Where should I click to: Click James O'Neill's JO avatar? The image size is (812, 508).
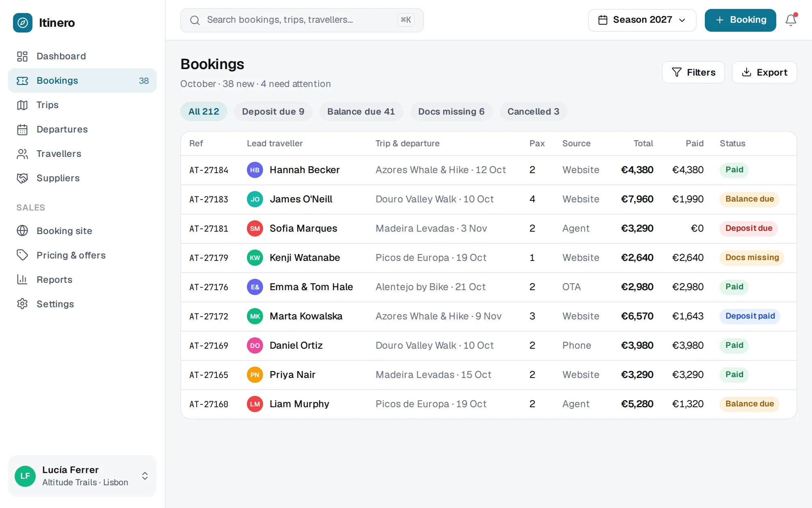coord(255,199)
